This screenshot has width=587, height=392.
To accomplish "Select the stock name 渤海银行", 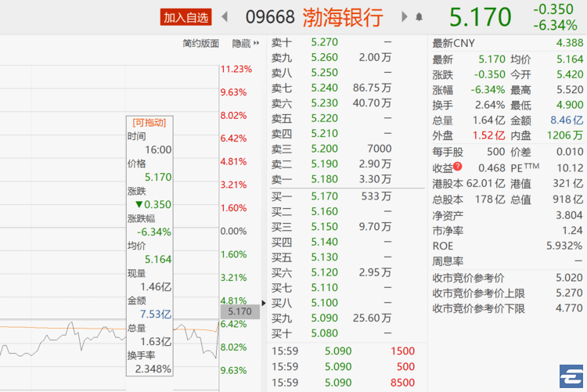I will pyautogui.click(x=343, y=17).
